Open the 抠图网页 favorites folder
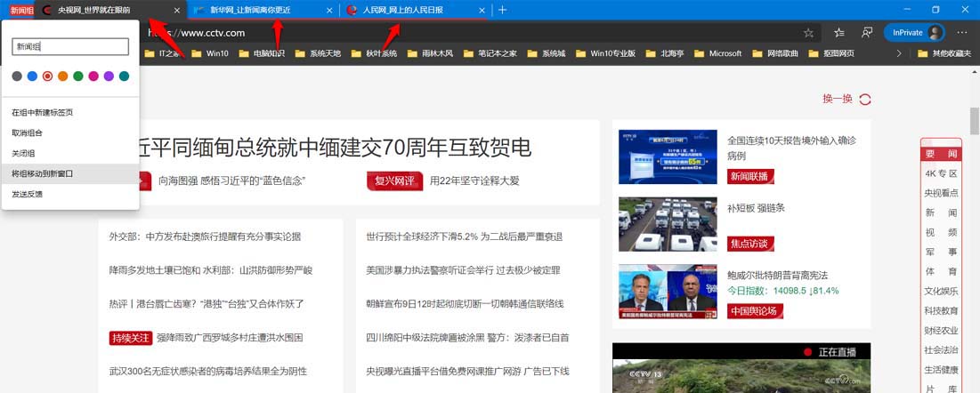The width and height of the screenshot is (980, 393). pos(831,53)
